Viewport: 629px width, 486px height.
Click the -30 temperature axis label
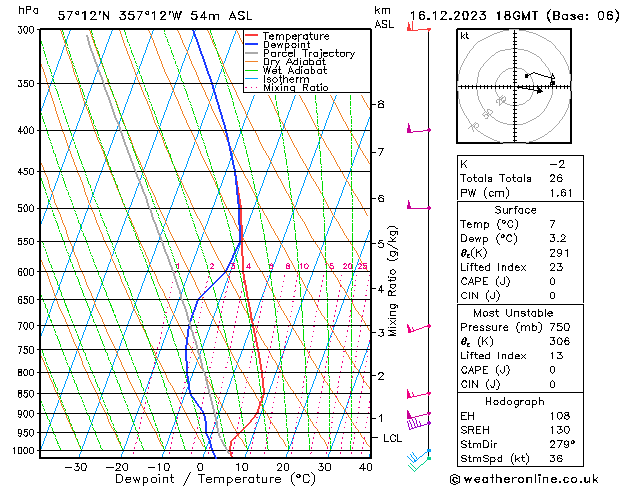click(x=76, y=467)
